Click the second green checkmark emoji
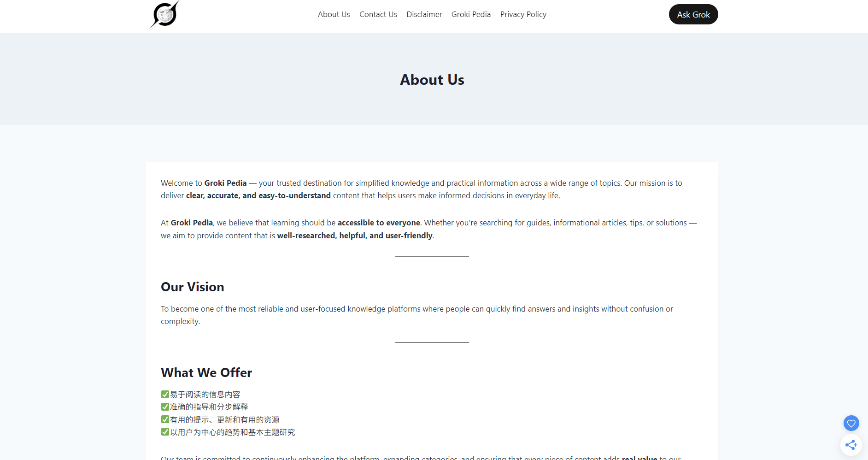The height and width of the screenshot is (460, 868). [165, 407]
